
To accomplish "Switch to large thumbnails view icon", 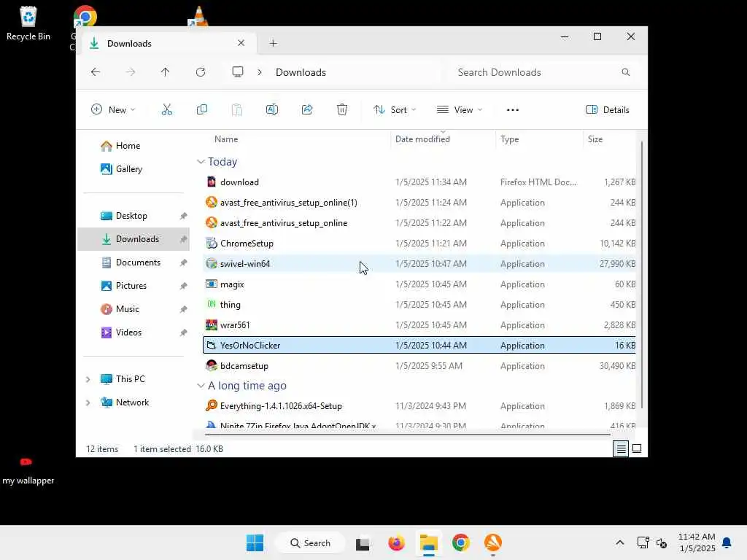I will click(636, 448).
